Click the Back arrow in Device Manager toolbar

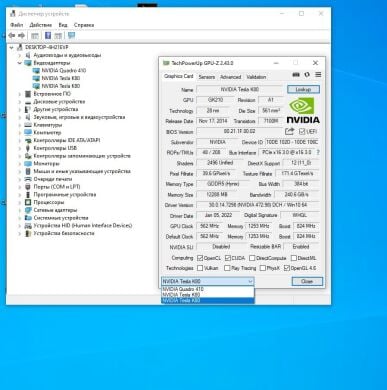pyautogui.click(x=12, y=35)
